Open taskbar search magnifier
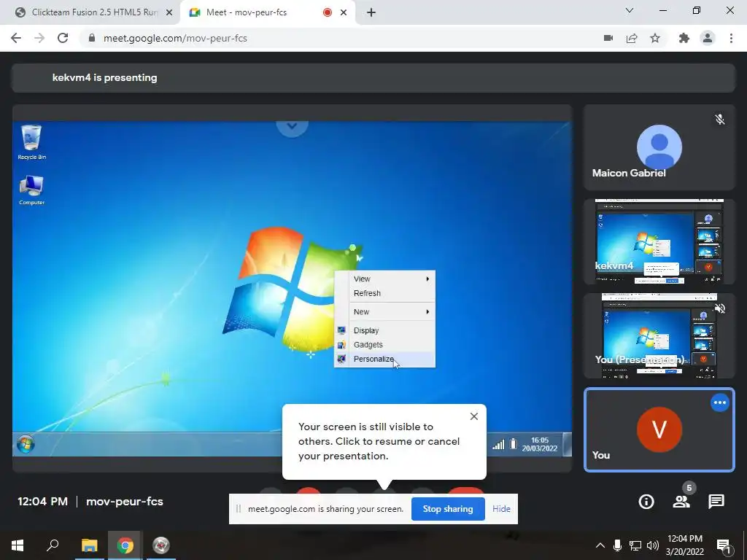This screenshot has width=747, height=560. pos(53,545)
